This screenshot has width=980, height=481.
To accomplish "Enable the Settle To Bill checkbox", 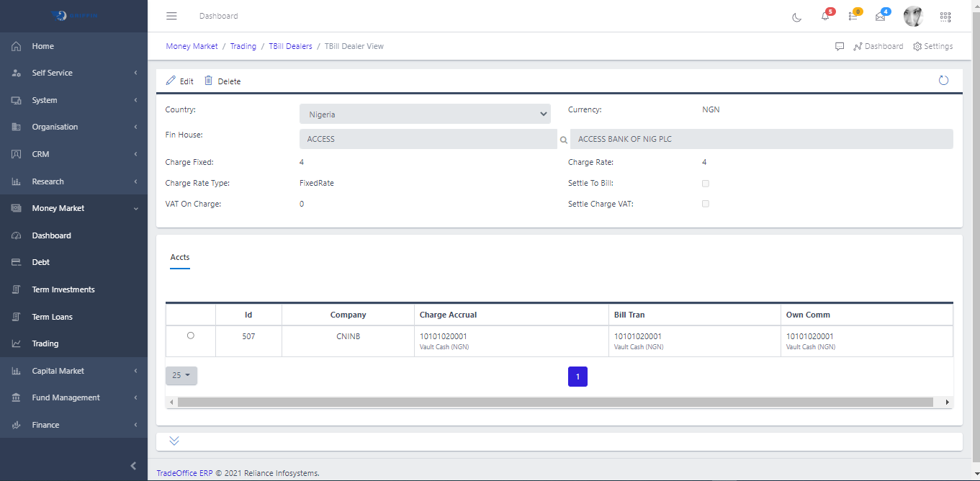I will pos(706,184).
